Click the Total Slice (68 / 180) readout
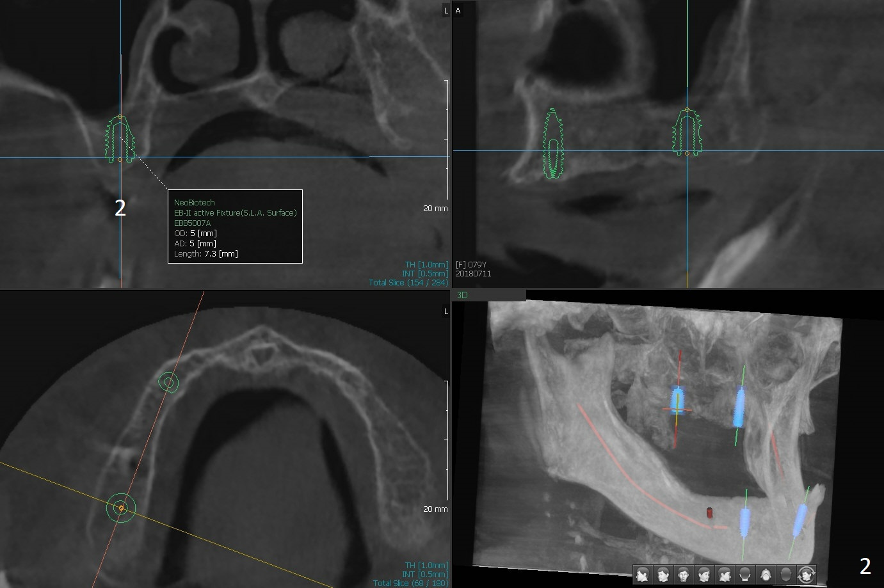 point(410,583)
